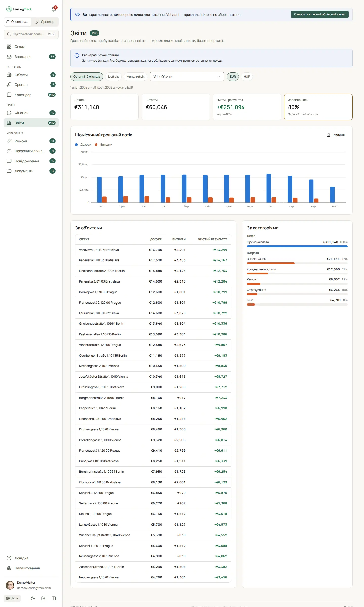Open Показники лічильників item
364x607 pixels.
click(31, 151)
